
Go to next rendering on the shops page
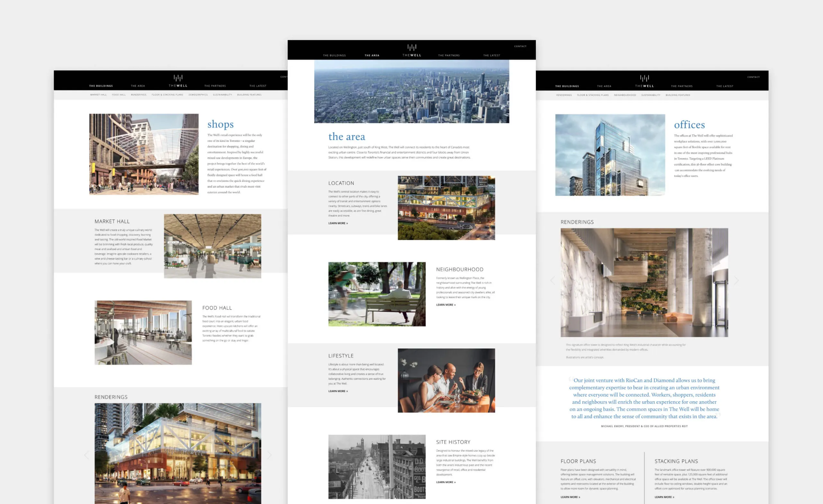coord(269,455)
